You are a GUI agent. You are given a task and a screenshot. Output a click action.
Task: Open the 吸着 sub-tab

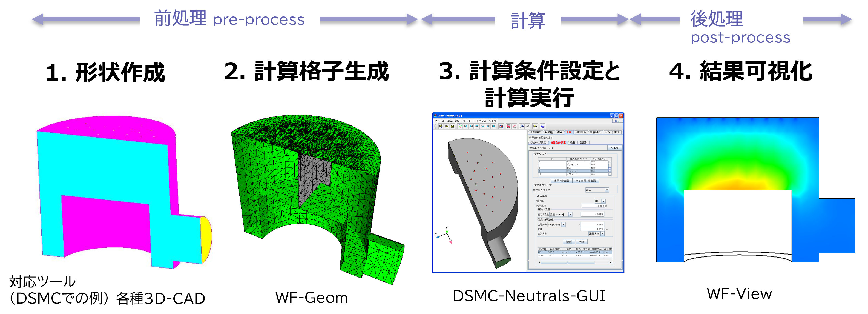click(x=573, y=143)
